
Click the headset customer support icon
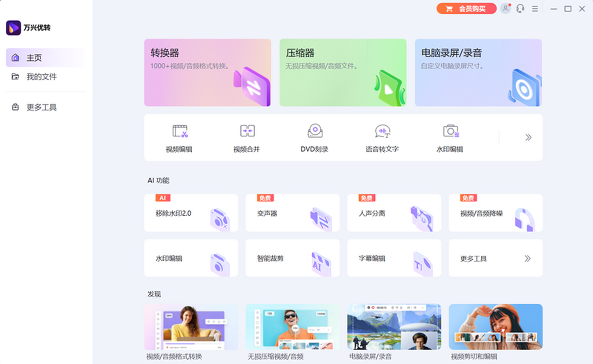520,9
